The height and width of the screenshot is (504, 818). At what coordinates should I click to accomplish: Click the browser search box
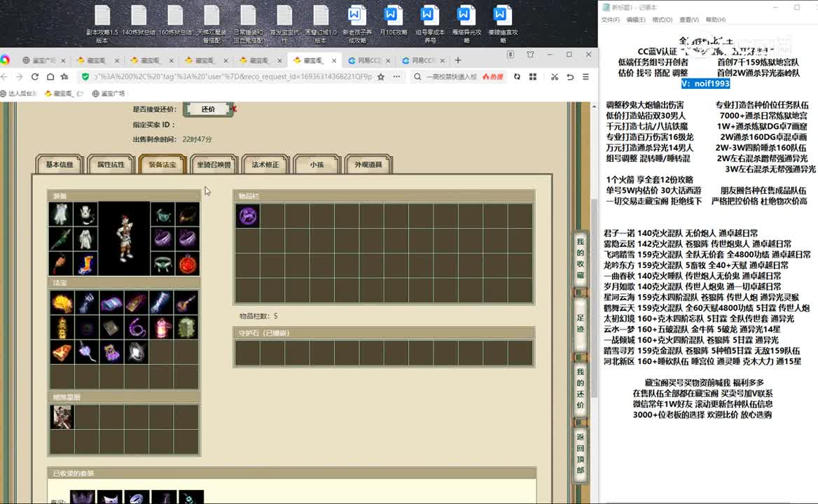point(452,76)
